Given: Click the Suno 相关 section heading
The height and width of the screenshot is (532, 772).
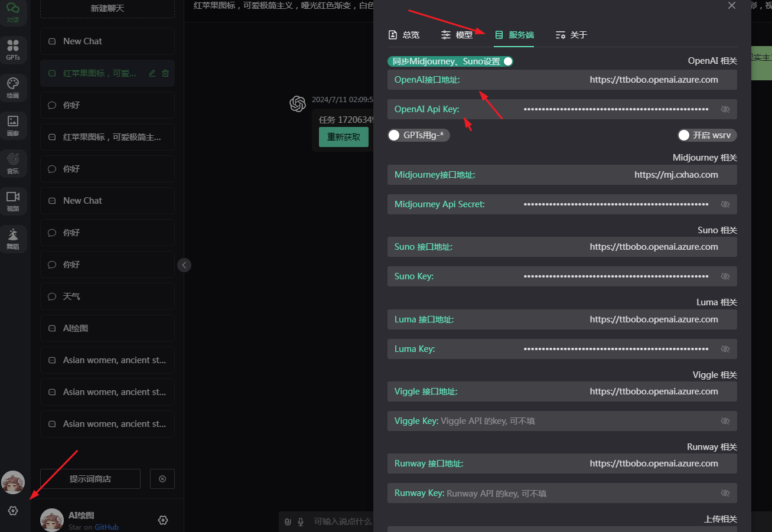Looking at the screenshot, I should click(717, 230).
